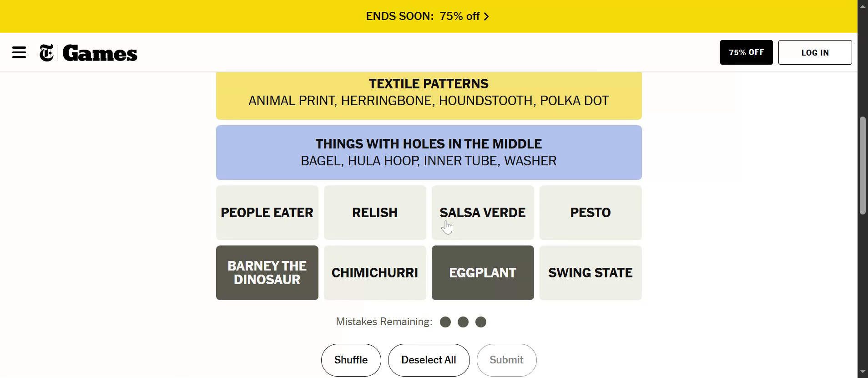Open the hamburger navigation menu
The width and height of the screenshot is (868, 378).
coord(19,53)
